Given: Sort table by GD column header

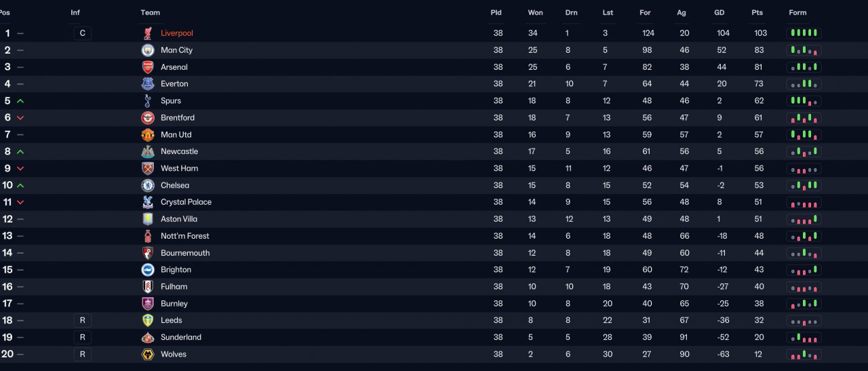Looking at the screenshot, I should (x=719, y=13).
